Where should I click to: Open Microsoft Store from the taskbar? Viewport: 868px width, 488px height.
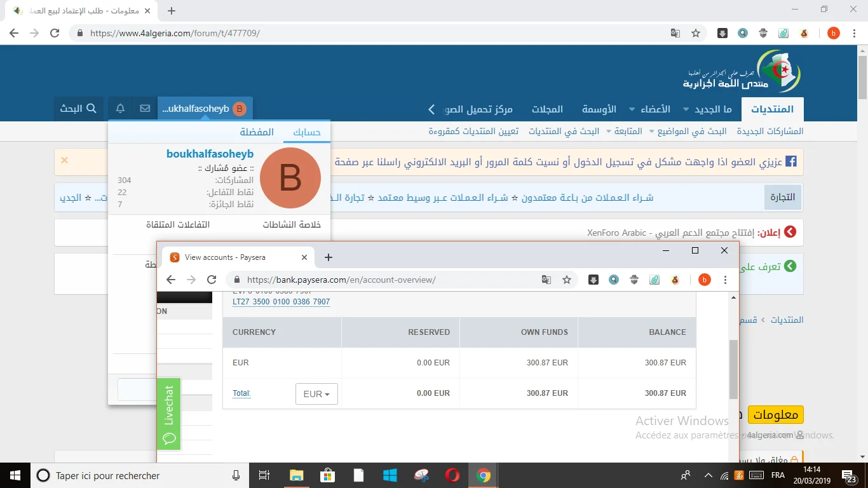(x=327, y=475)
